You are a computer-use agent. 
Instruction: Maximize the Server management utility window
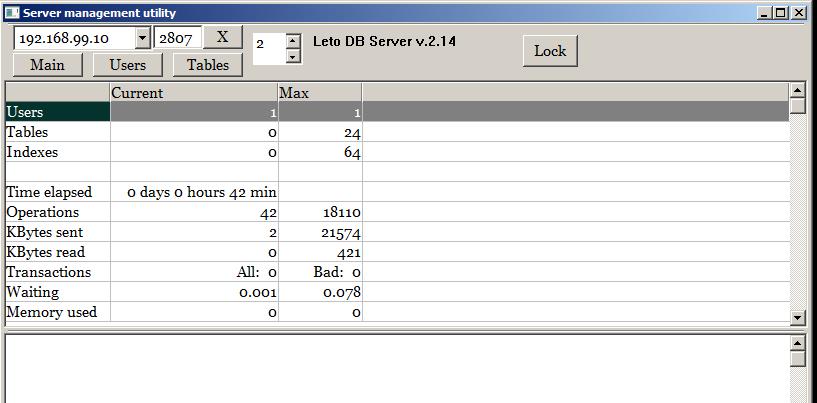782,12
